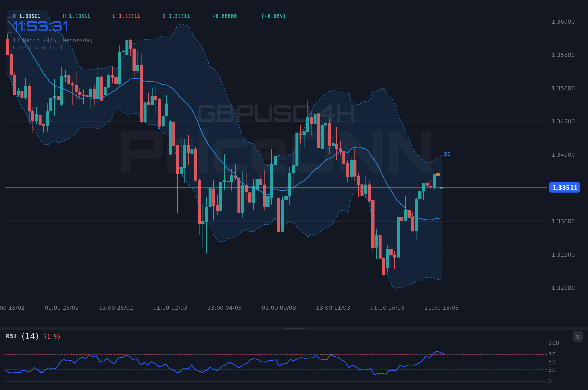
Task: Hide the Bollinger Bands indicator via eye icon
Action: 8,32
